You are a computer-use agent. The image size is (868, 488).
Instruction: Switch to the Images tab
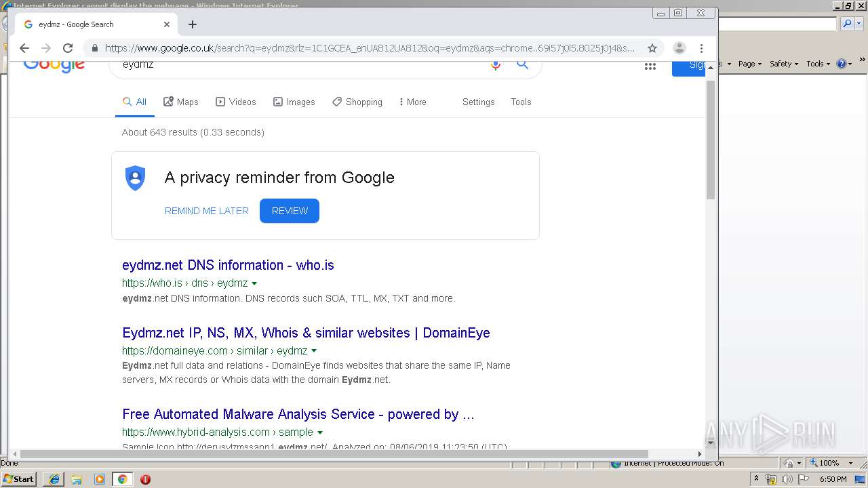pos(294,102)
